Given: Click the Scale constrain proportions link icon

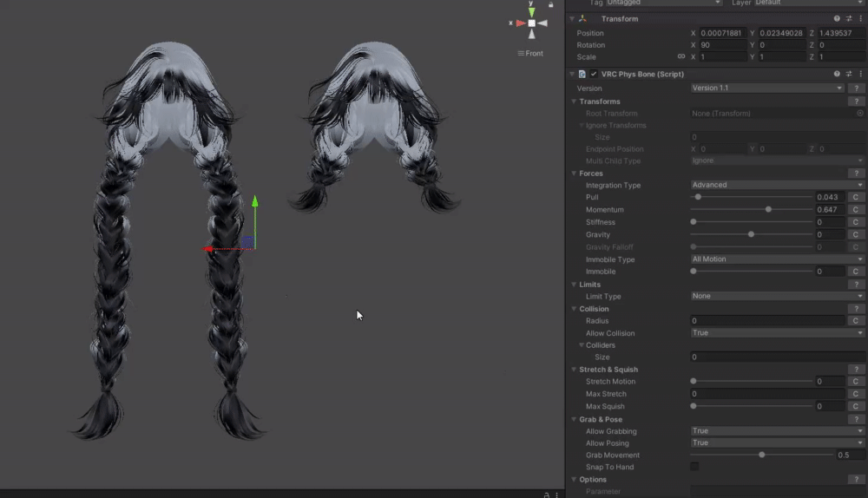Looking at the screenshot, I should pos(681,56).
